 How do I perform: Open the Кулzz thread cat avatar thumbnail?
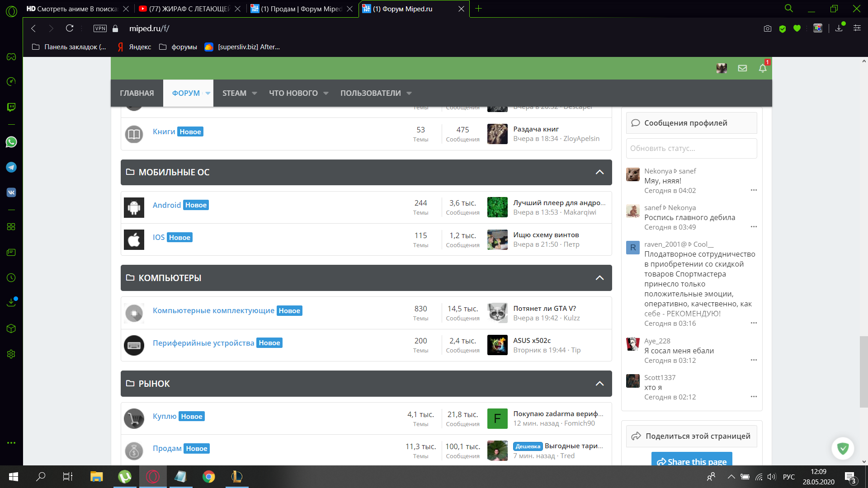pyautogui.click(x=497, y=313)
